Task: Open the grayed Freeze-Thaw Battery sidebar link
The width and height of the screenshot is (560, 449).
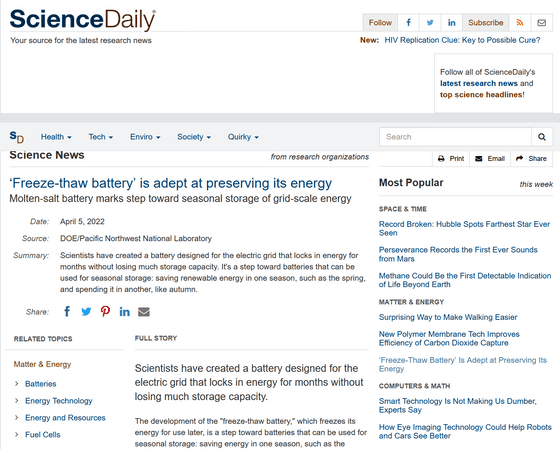Action: point(462,364)
